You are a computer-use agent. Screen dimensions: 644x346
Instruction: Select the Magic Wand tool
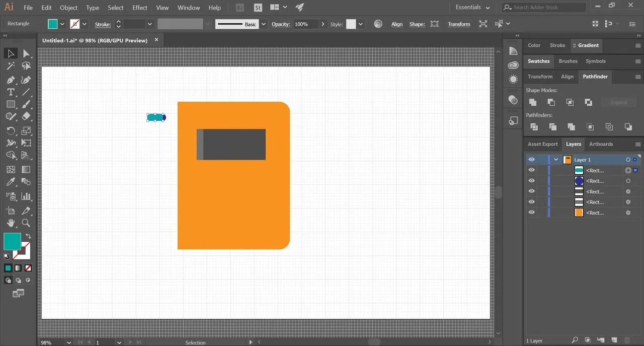11,66
